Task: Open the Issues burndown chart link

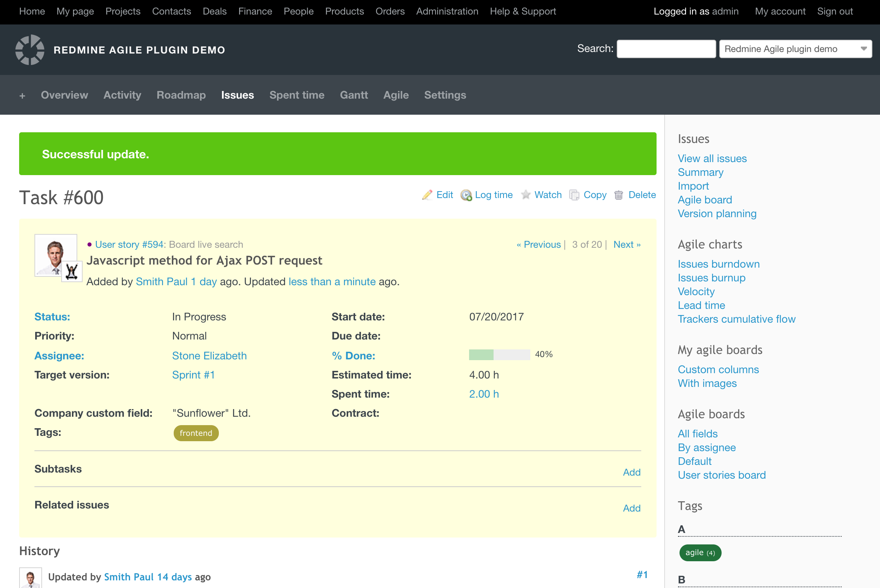Action: point(719,264)
